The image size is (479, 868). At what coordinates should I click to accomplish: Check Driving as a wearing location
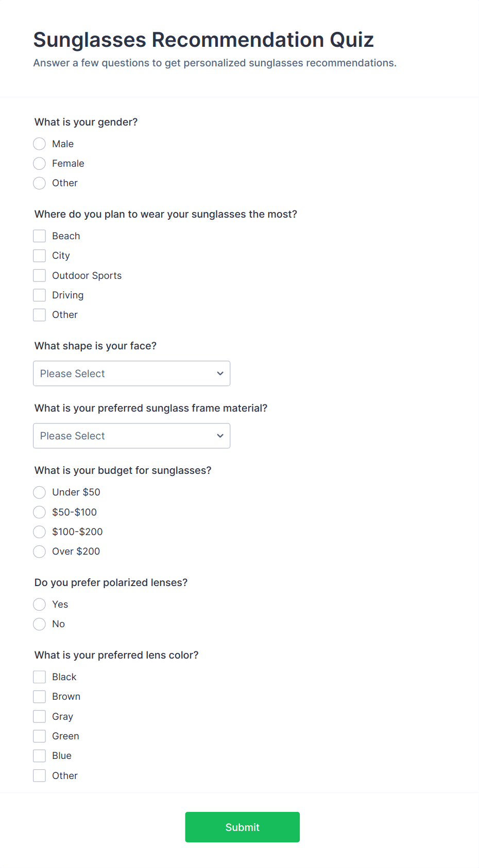tap(39, 295)
